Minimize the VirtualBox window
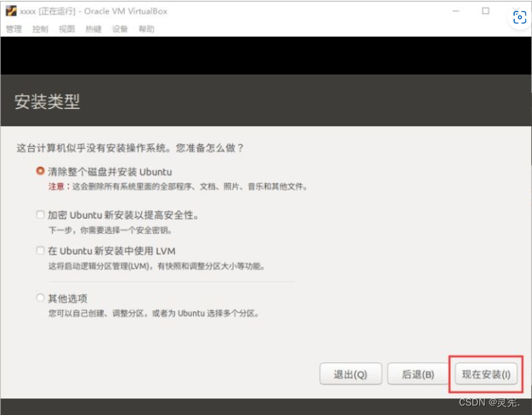Viewport: 532px width, 415px height. click(x=456, y=11)
